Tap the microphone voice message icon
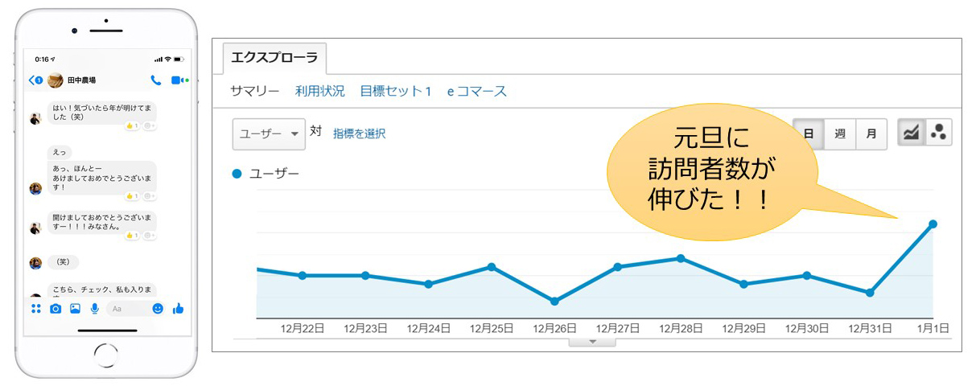Viewport: 980px width, 386px height. 94,309
